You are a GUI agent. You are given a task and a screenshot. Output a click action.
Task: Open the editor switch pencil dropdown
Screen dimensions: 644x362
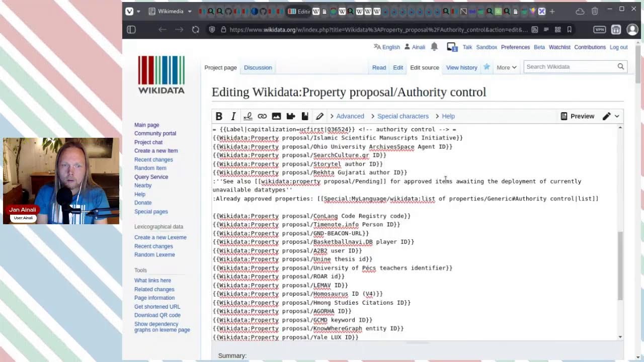tap(611, 116)
